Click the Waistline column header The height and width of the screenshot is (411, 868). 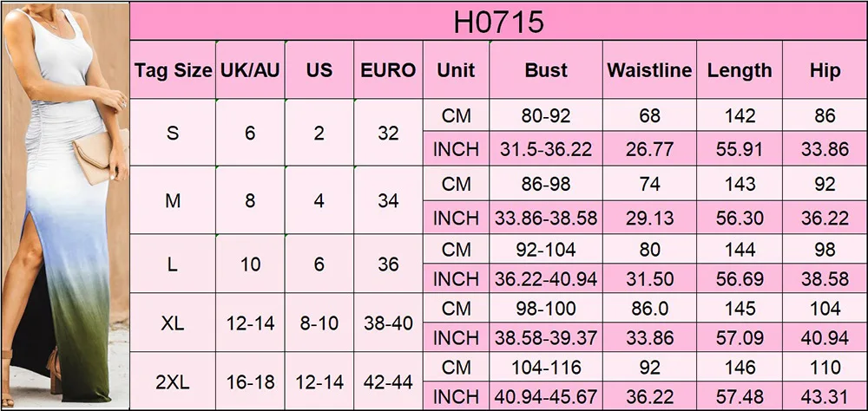(649, 70)
